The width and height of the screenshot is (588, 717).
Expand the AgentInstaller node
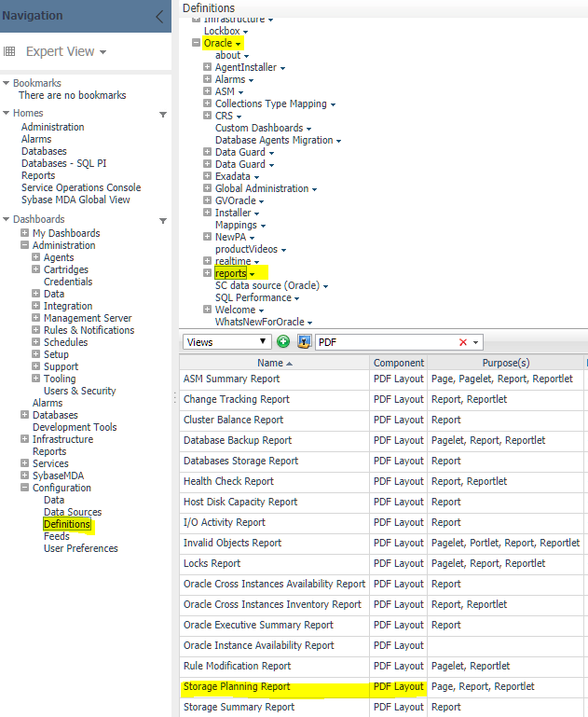point(207,67)
